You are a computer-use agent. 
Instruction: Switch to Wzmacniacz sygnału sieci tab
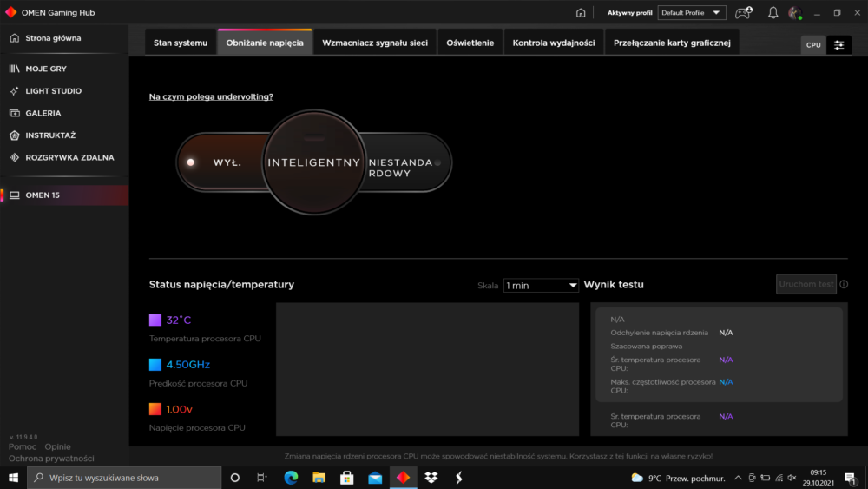(x=375, y=43)
